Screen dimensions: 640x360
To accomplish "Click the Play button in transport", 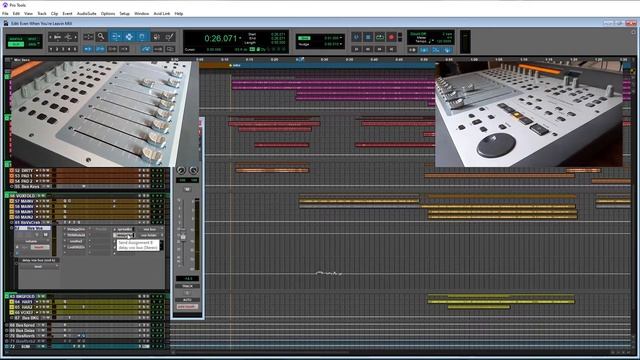I will click(x=380, y=37).
